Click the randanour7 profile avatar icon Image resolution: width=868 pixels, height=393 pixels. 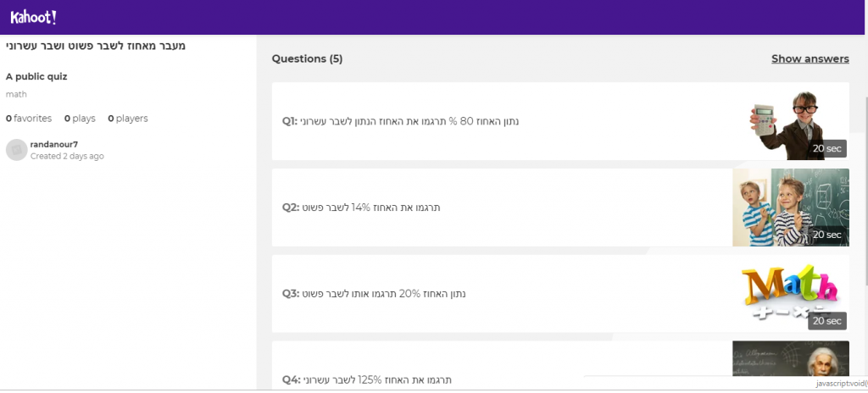point(16,150)
